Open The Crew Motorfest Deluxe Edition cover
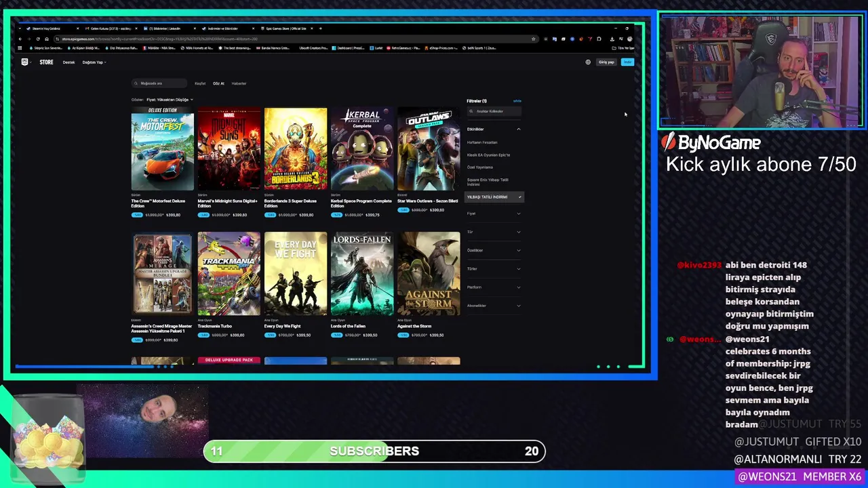868x488 pixels. pyautogui.click(x=163, y=149)
